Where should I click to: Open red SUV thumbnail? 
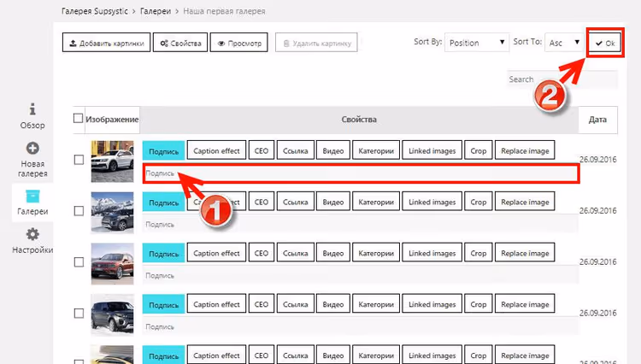click(113, 263)
